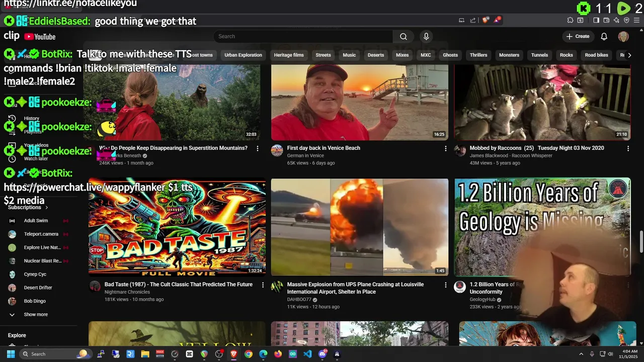Click the YouTube logo
This screenshot has height=362, width=644.
(40, 37)
